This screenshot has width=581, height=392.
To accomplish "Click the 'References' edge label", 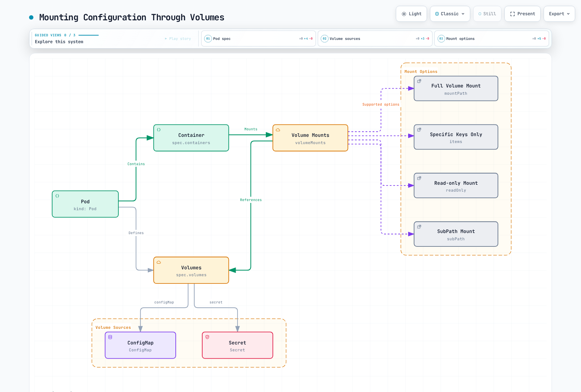I will pos(251,200).
